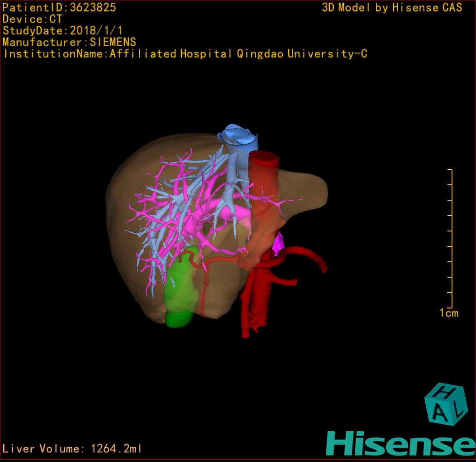476x462 pixels.
Task: Click the small magenta mass beside the aorta
Action: pos(278,244)
